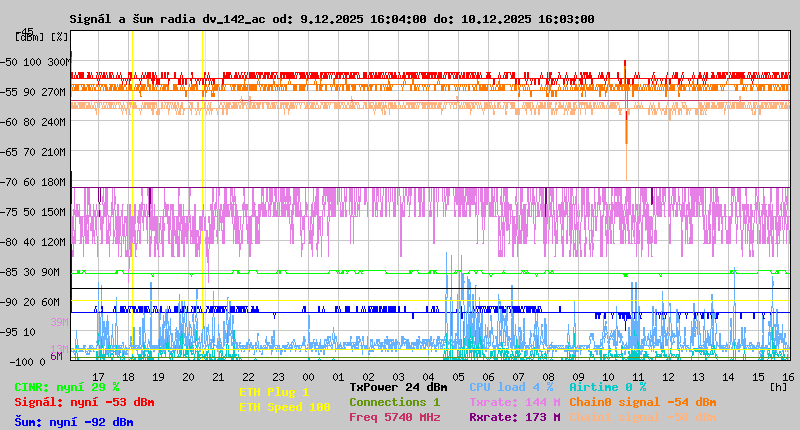Image resolution: width=800 pixels, height=430 pixels.
Task: Click hour label "20" on the time axis
Action: [x=189, y=377]
